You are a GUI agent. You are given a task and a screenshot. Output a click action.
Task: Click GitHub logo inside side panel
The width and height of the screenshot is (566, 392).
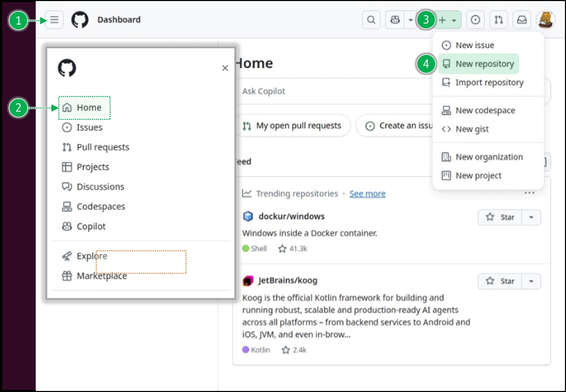(x=67, y=68)
